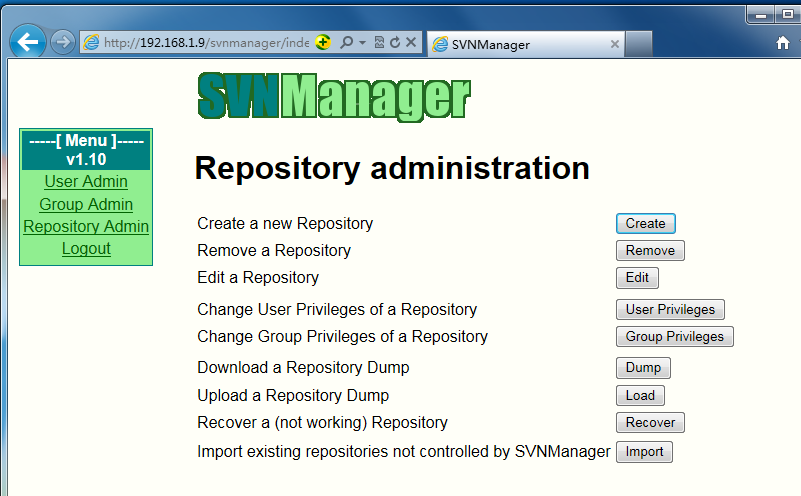
Task: Click the address bar URL field
Action: [206, 42]
